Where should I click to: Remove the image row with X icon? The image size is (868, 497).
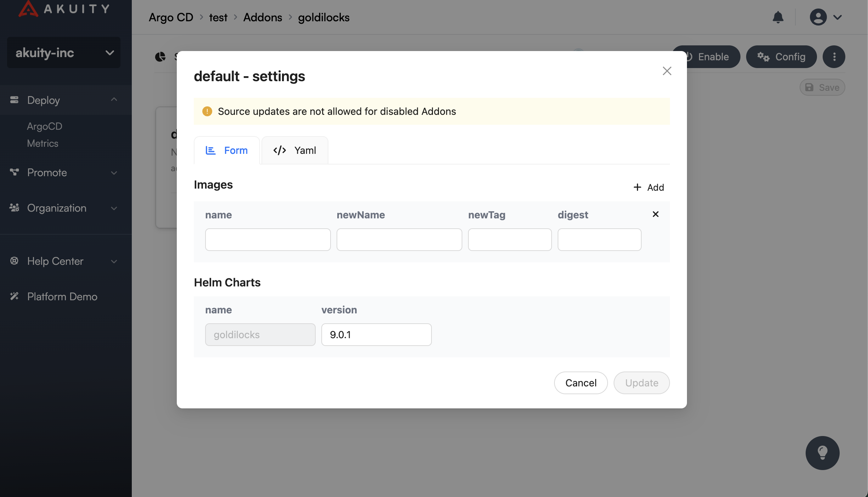[655, 214]
